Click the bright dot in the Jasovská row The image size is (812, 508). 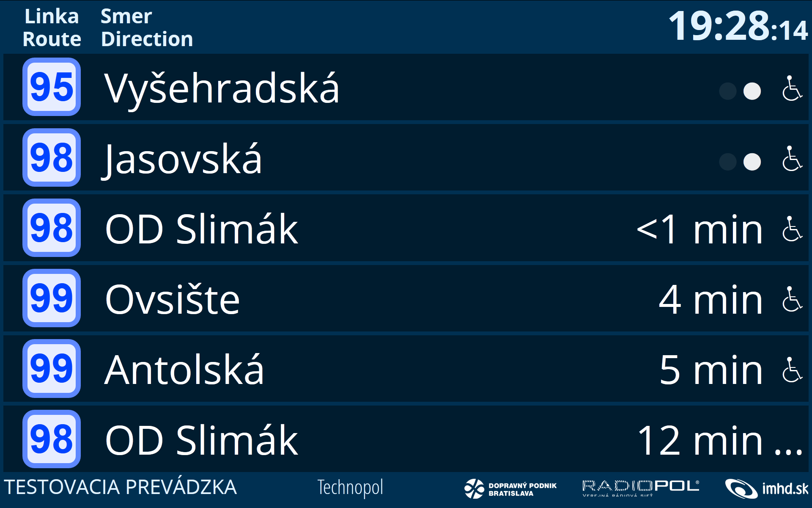point(752,162)
